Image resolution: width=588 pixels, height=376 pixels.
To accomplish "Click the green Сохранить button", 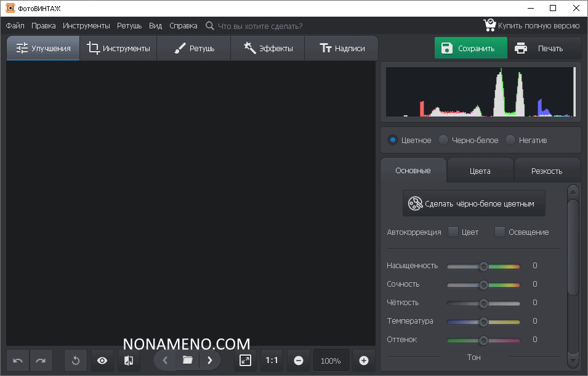I will point(470,48).
